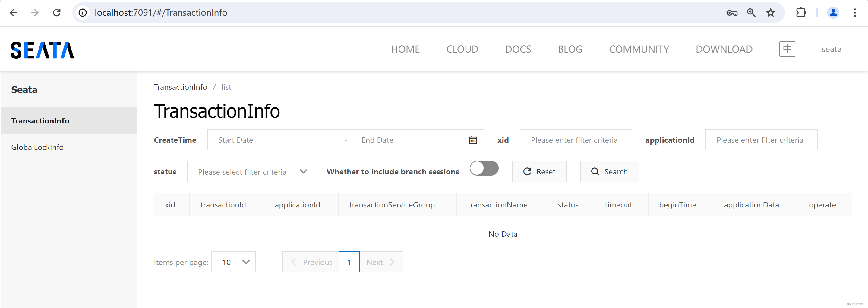Image resolution: width=868 pixels, height=308 pixels.
Task: Open the seata user menu
Action: [x=831, y=49]
